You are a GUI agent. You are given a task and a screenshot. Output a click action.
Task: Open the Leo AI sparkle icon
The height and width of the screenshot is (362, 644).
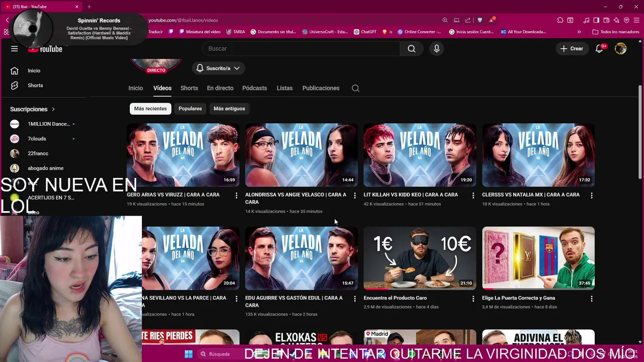point(616,20)
